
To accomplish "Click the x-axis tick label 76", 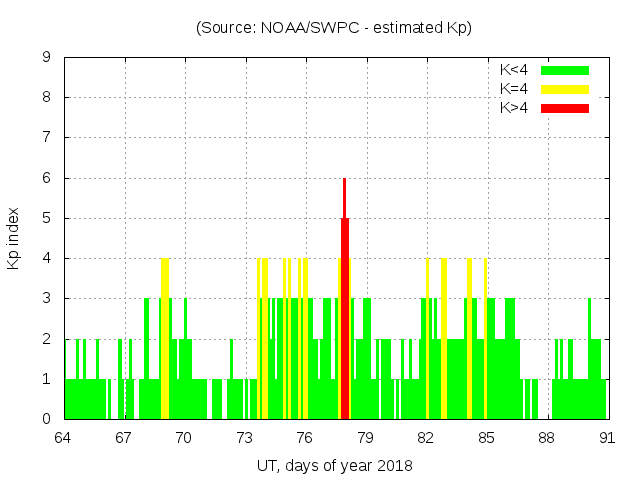I will tap(305, 437).
